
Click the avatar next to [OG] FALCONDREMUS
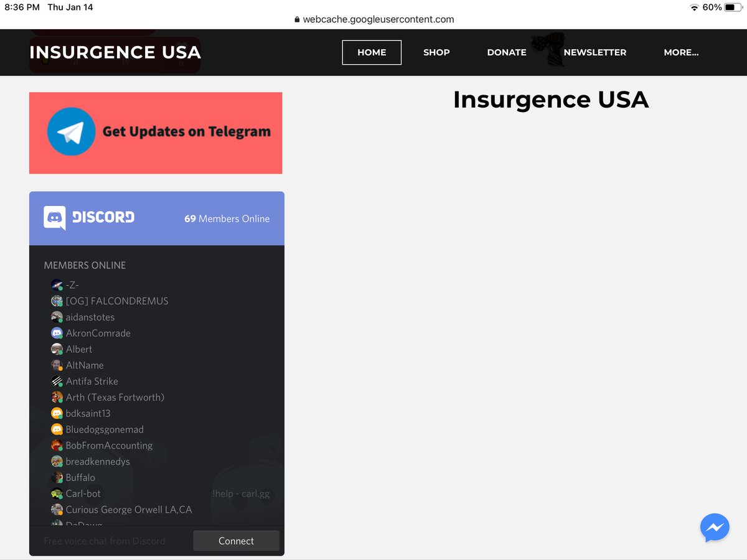click(x=57, y=301)
